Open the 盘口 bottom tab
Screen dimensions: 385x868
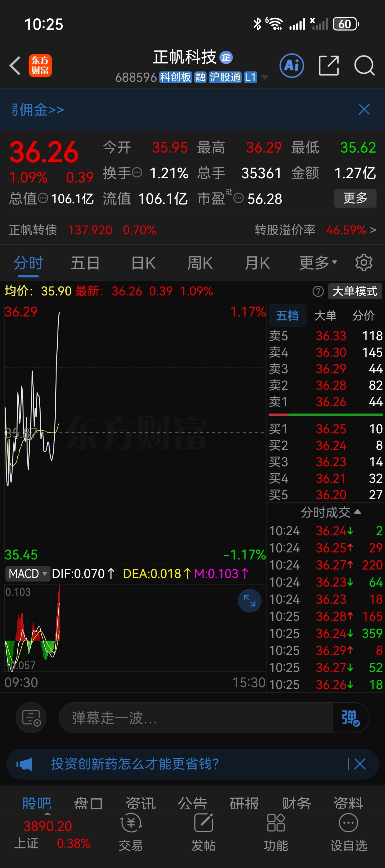pos(88,803)
